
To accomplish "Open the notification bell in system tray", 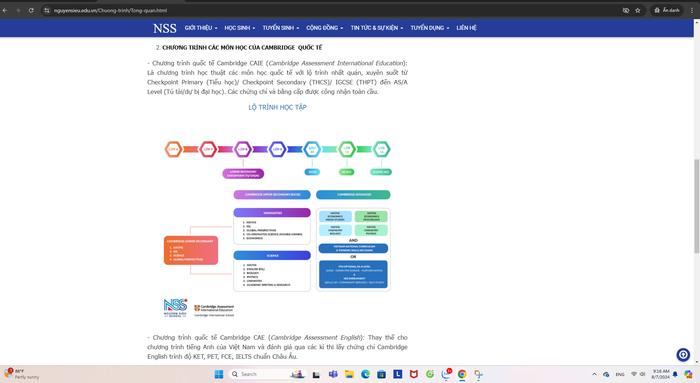I will click(675, 374).
